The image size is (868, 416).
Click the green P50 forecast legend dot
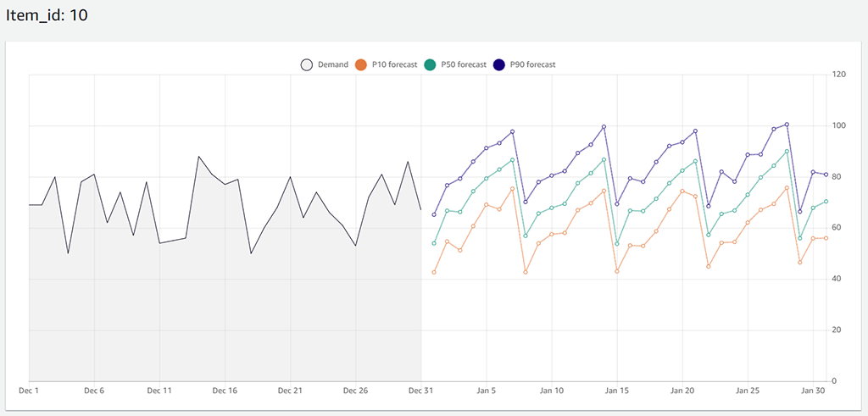pos(431,64)
